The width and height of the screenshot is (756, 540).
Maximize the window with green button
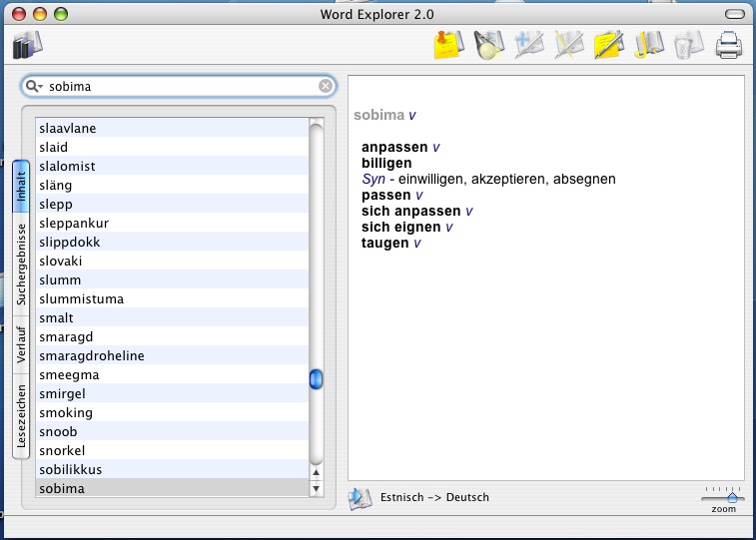[x=61, y=14]
